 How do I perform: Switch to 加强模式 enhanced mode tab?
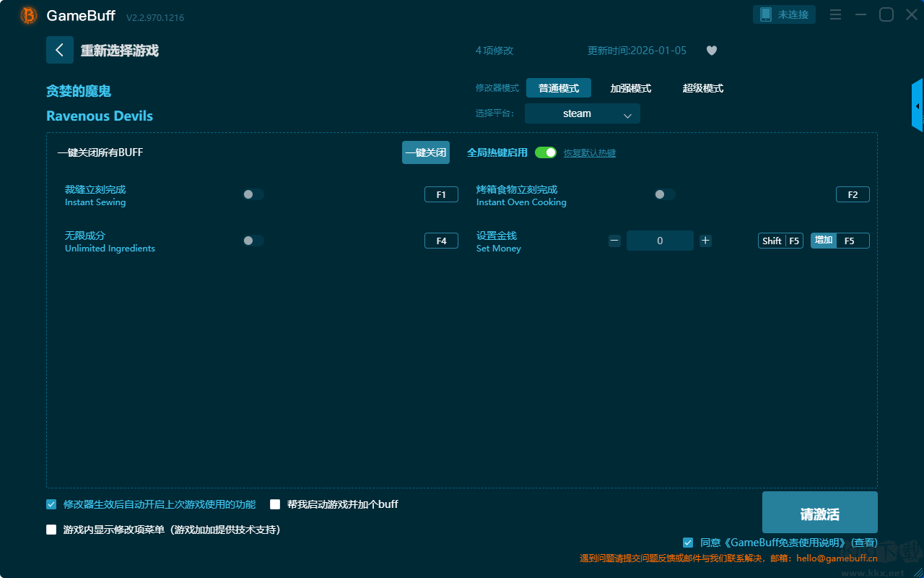630,88
